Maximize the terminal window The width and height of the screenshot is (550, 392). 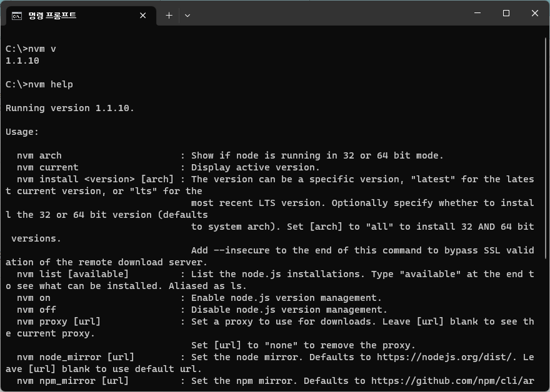point(506,13)
